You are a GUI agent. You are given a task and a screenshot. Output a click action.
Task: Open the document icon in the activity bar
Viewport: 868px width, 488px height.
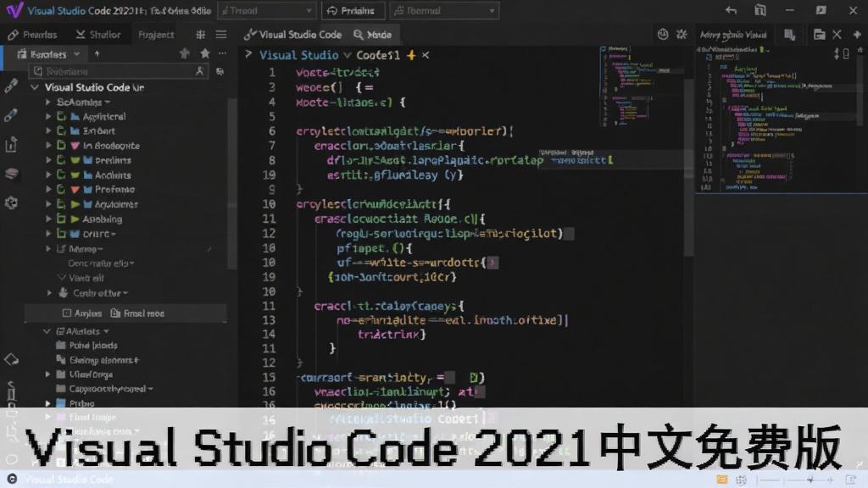[11, 144]
